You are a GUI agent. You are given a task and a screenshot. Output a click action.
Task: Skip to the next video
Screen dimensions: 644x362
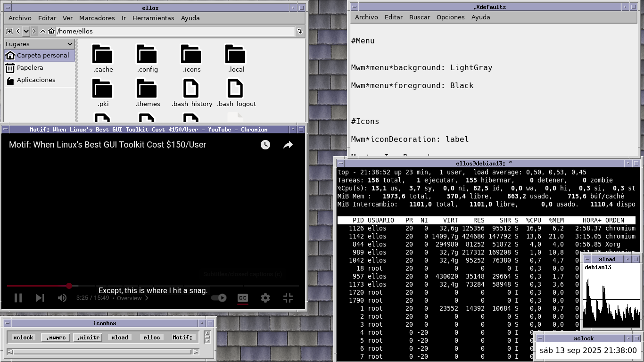coord(40,298)
